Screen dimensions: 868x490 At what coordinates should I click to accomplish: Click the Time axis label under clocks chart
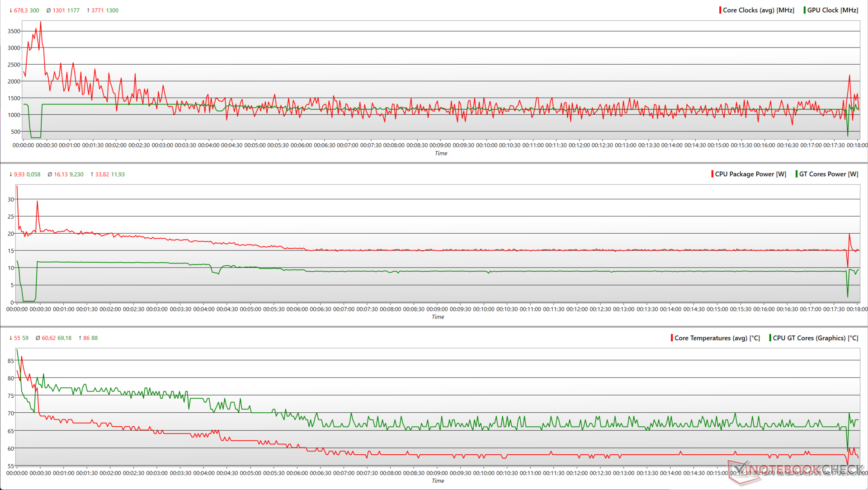[x=441, y=153]
